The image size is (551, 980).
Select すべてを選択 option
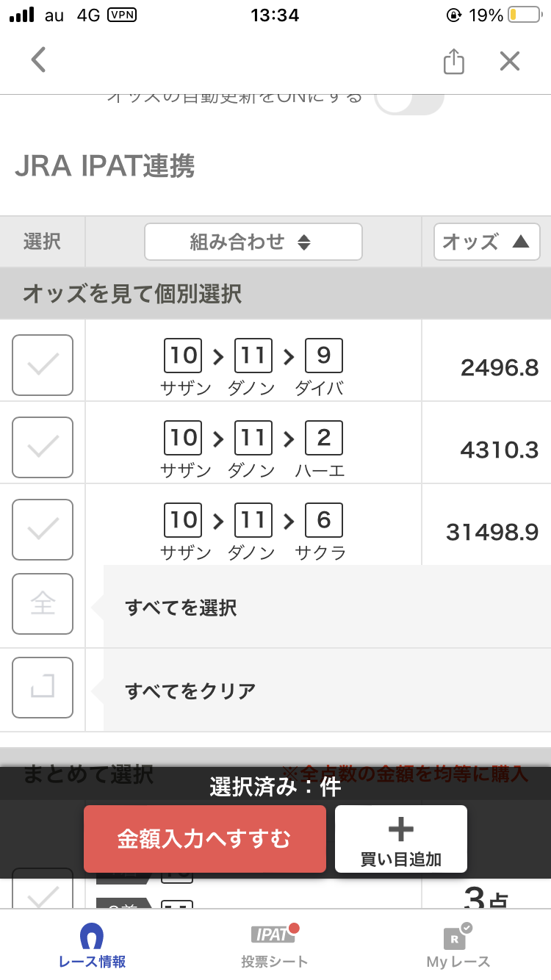click(181, 608)
